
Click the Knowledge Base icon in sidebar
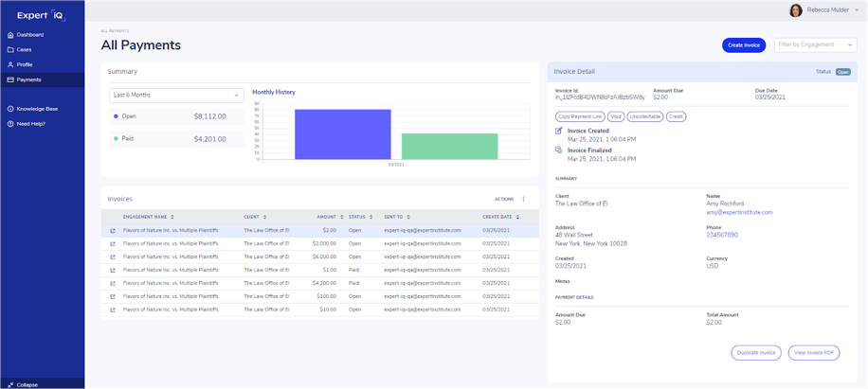coord(10,109)
